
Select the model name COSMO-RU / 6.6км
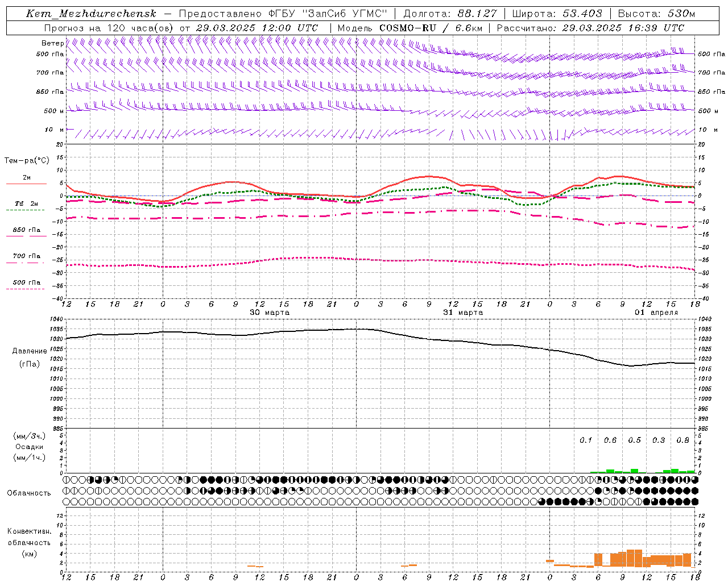pos(431,28)
